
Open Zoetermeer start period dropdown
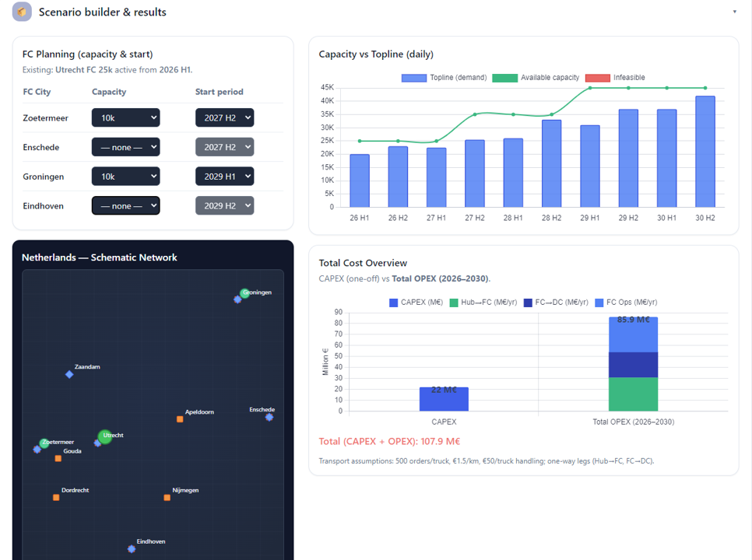(x=224, y=118)
